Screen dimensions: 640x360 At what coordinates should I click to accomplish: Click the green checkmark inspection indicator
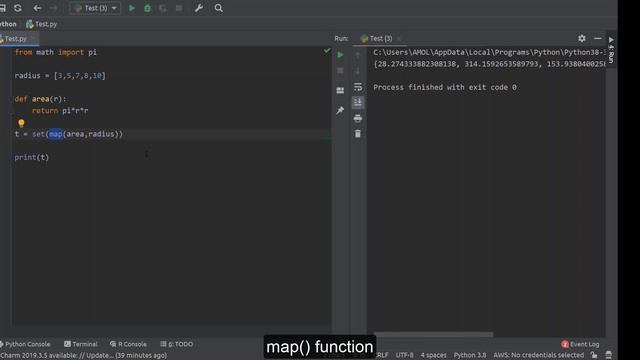[327, 50]
